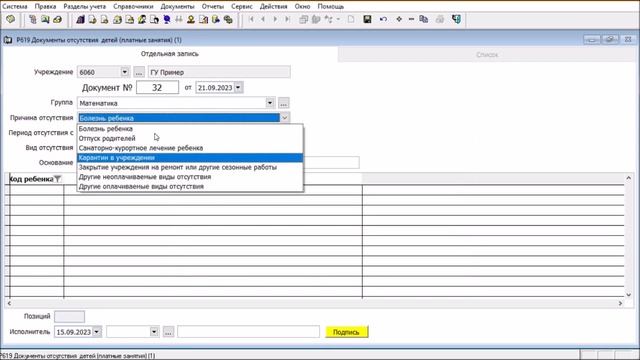Click the sort arrows toolbar icon

pyautogui.click(x=328, y=19)
